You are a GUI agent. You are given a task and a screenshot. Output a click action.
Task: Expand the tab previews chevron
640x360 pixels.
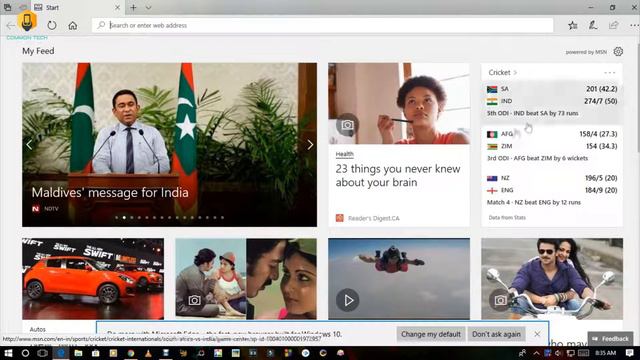click(148, 7)
